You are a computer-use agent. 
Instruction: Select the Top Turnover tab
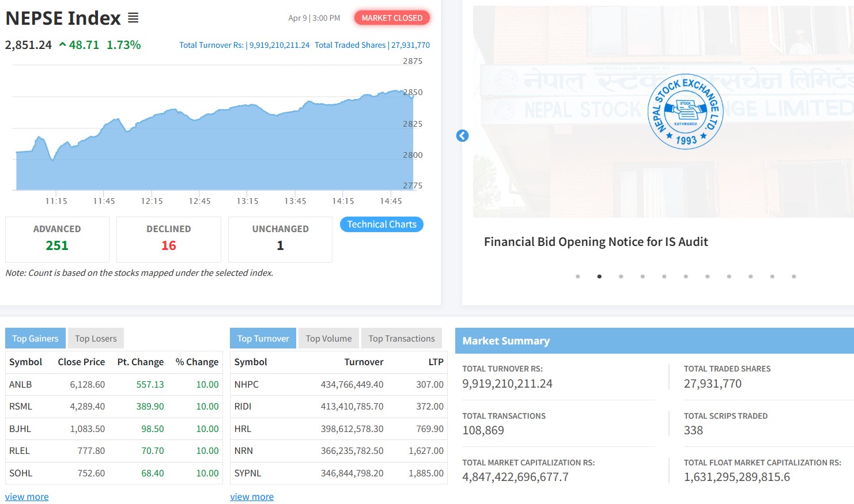click(x=263, y=339)
